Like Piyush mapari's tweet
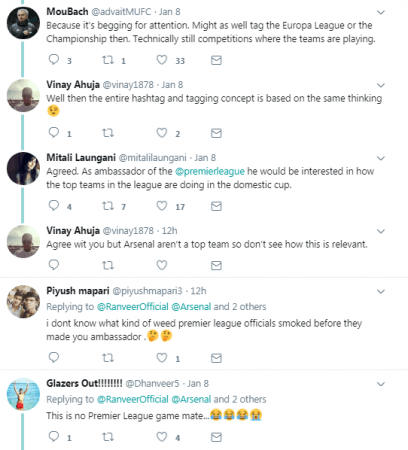Viewport: 408px width, 450px height. pyautogui.click(x=162, y=358)
